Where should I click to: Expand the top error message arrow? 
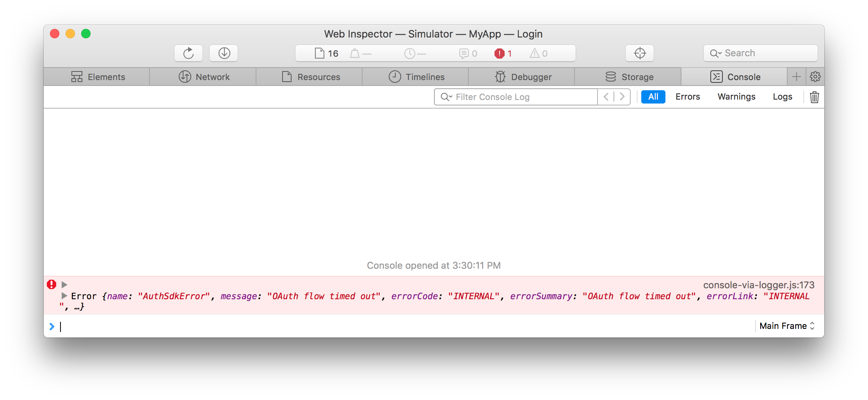click(65, 285)
